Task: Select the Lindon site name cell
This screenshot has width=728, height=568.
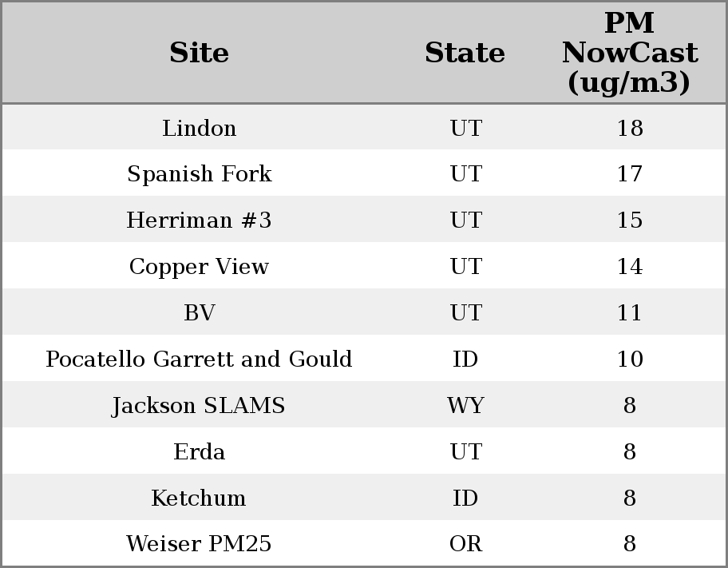Action: click(x=199, y=128)
